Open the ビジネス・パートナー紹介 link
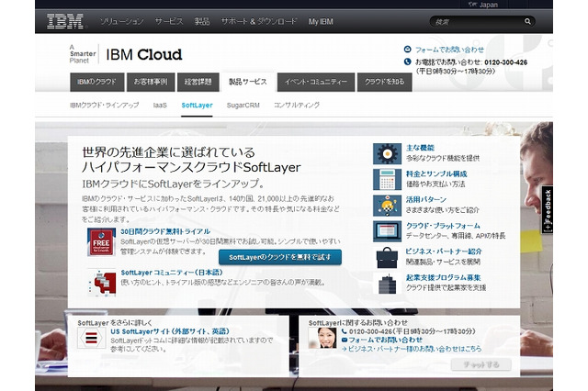This screenshot has height=391, width=588. coord(443,251)
